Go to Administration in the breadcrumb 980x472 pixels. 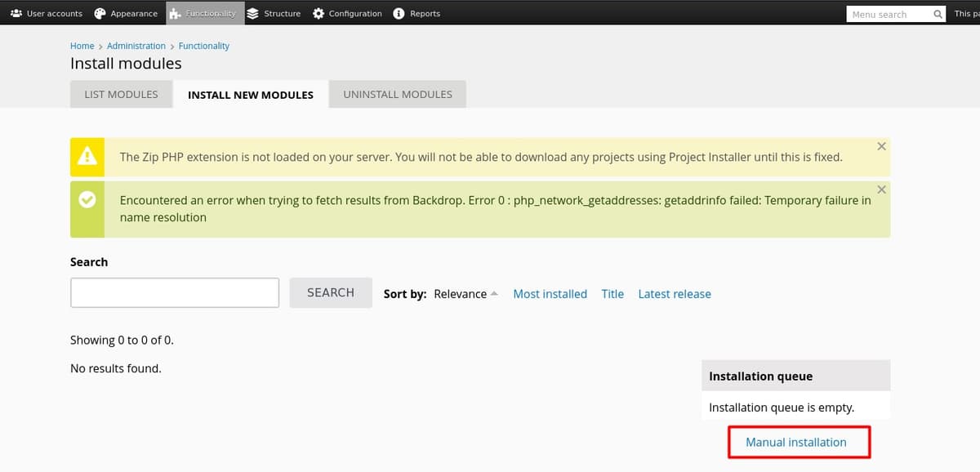pos(136,46)
